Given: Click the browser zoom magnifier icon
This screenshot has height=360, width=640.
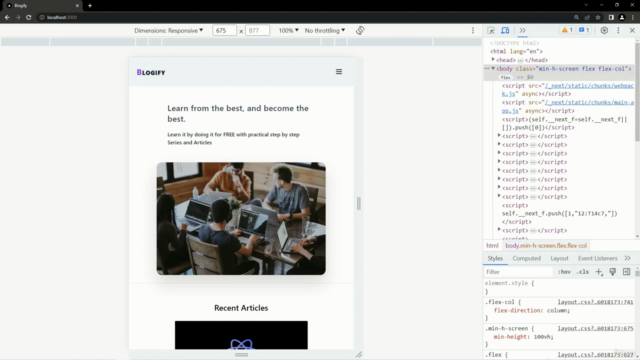Looking at the screenshot, I should click(576, 17).
